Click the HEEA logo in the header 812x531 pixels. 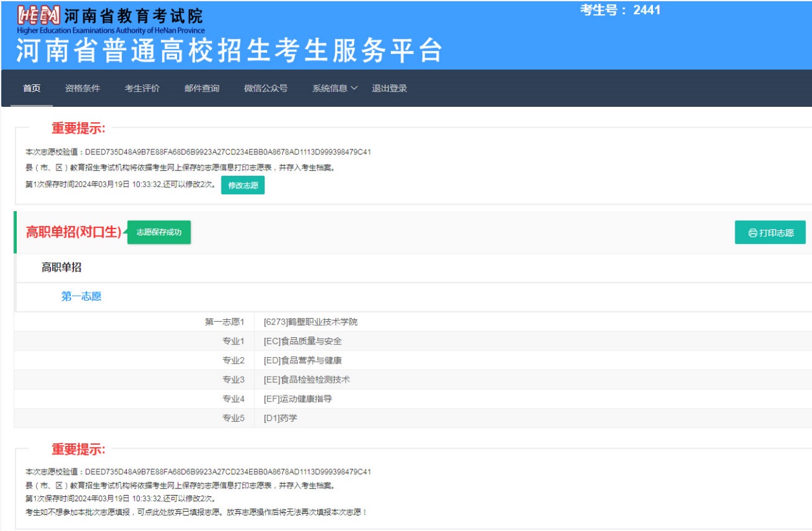(39, 15)
